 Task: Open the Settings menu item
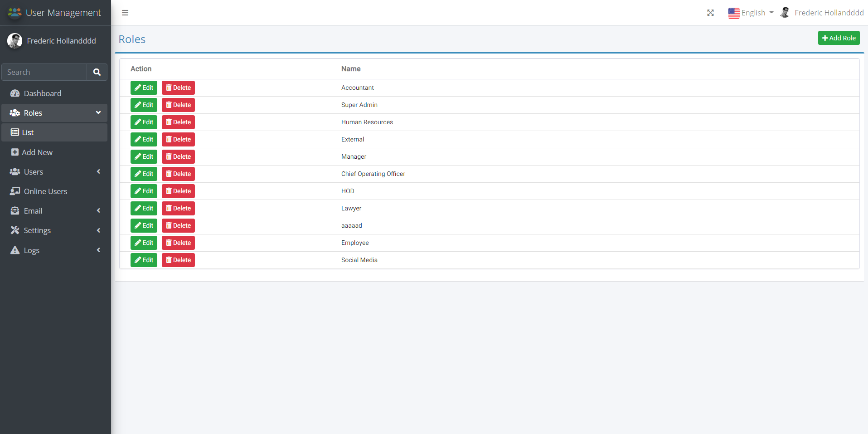tap(54, 230)
